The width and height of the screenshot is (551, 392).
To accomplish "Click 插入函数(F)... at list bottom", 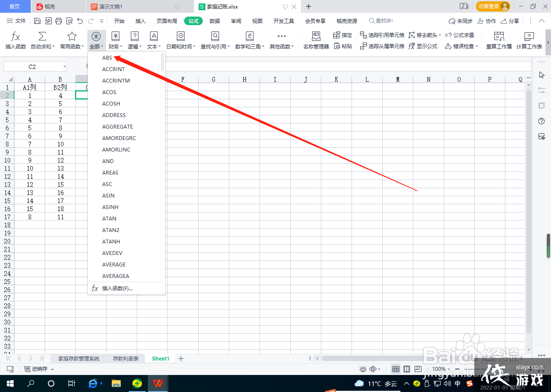I will 127,288.
